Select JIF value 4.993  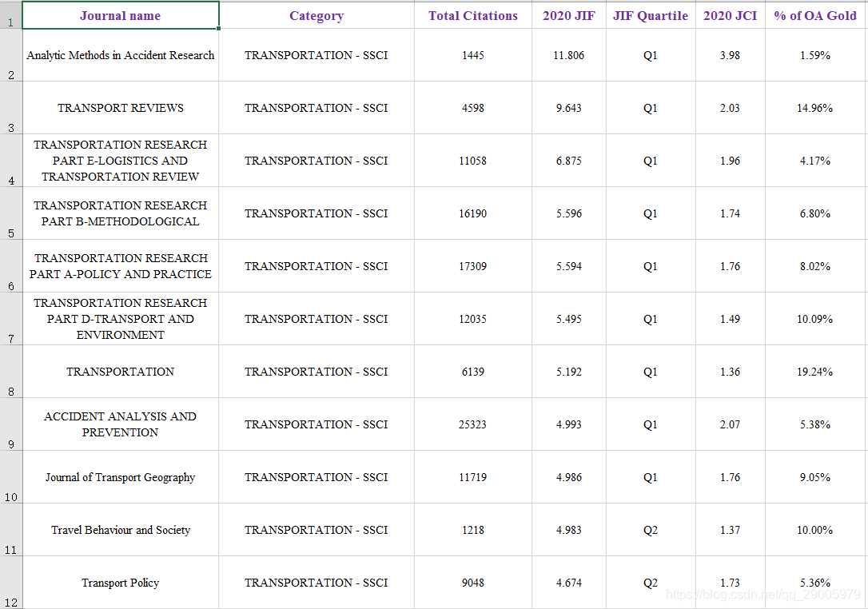pyautogui.click(x=568, y=424)
